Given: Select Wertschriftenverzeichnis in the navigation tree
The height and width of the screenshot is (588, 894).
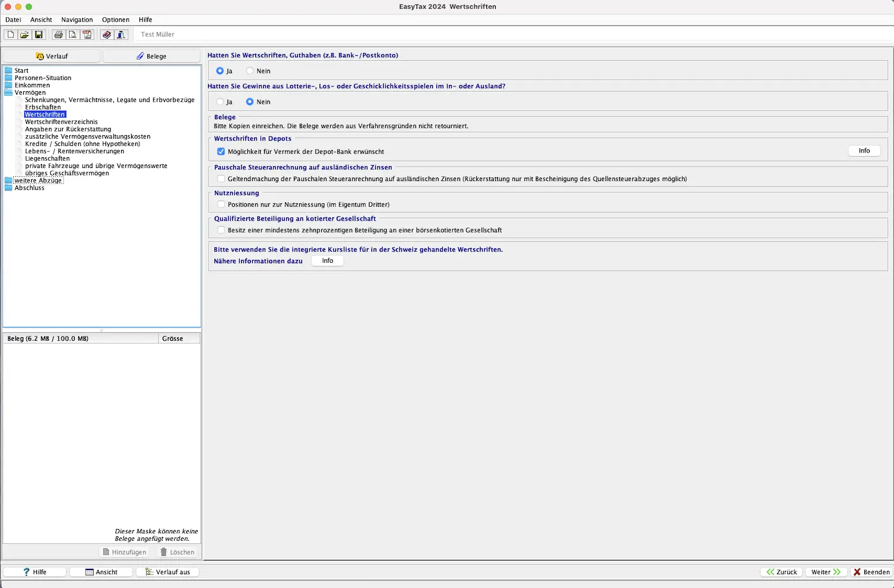Looking at the screenshot, I should click(x=61, y=122).
